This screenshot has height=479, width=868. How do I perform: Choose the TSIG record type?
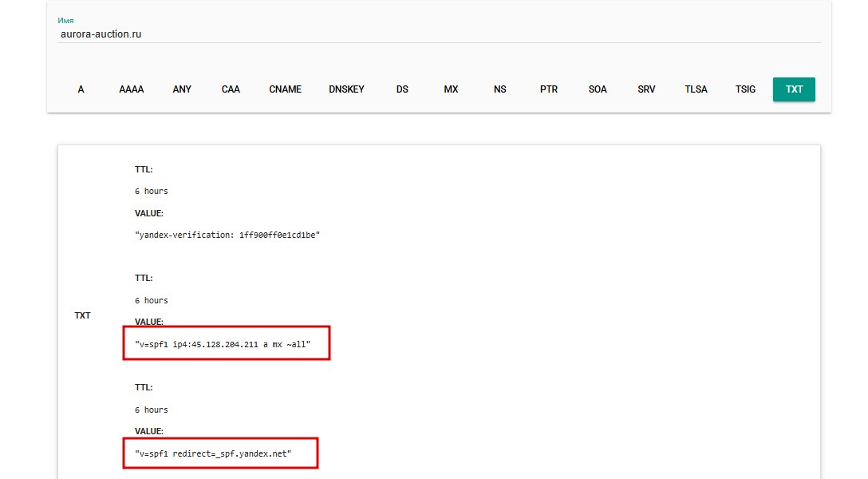point(745,89)
